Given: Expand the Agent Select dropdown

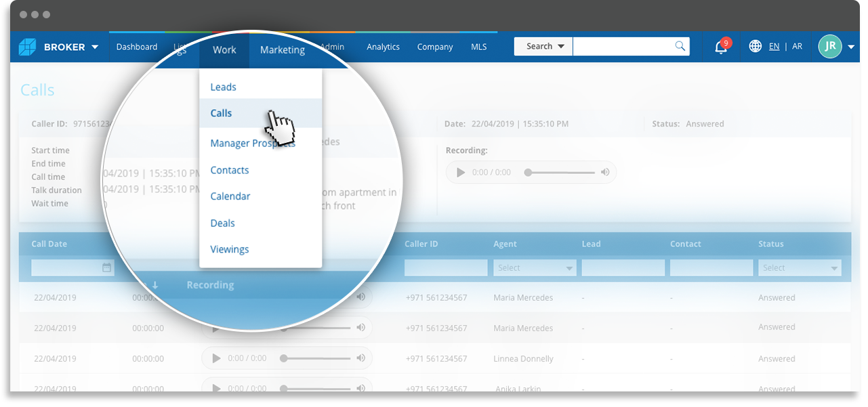Looking at the screenshot, I should click(535, 267).
